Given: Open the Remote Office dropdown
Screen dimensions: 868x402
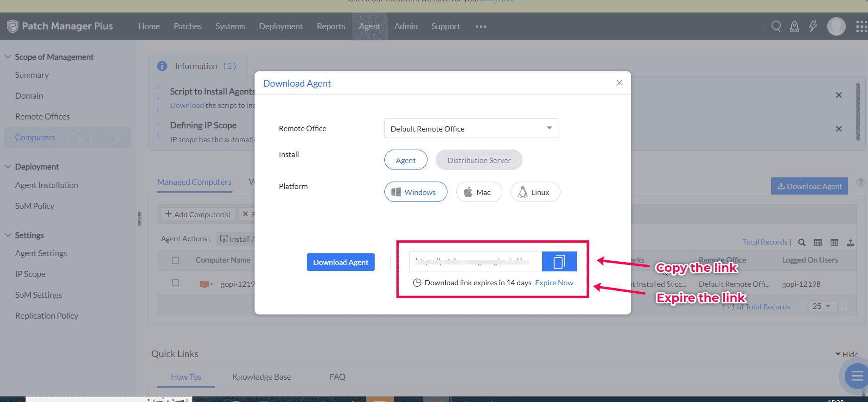Looking at the screenshot, I should [x=471, y=128].
